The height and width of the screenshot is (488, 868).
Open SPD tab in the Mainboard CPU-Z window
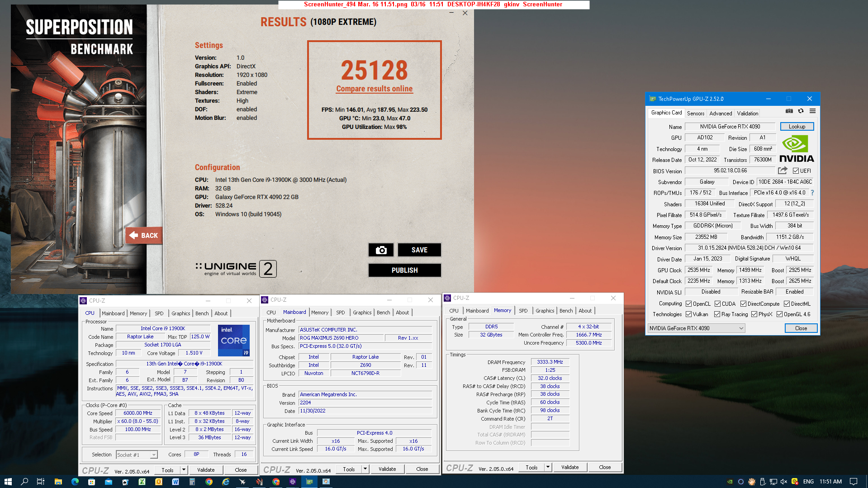click(x=340, y=313)
